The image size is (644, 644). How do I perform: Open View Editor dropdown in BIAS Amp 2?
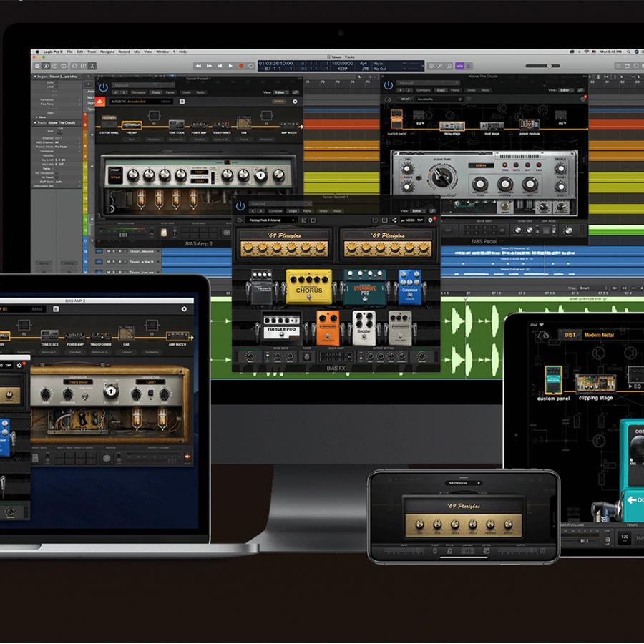(x=280, y=92)
